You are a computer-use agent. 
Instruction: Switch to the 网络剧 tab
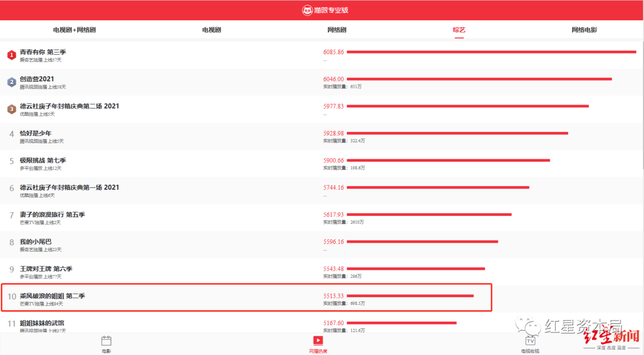tap(337, 30)
